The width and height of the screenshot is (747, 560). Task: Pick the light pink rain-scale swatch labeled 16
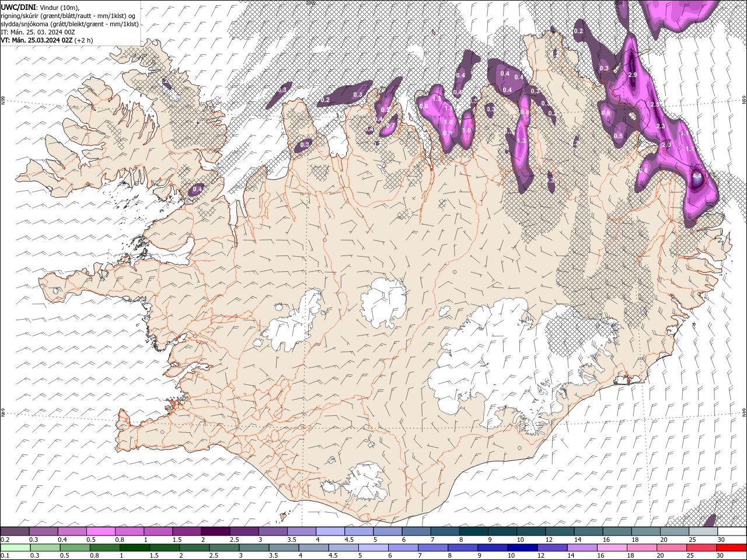pos(612,548)
